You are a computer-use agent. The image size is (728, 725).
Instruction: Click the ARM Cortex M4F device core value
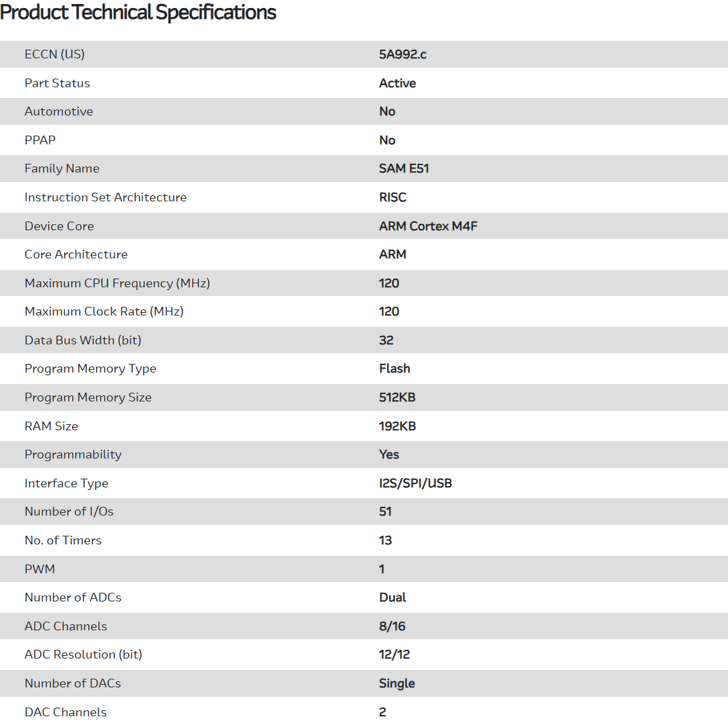428,226
